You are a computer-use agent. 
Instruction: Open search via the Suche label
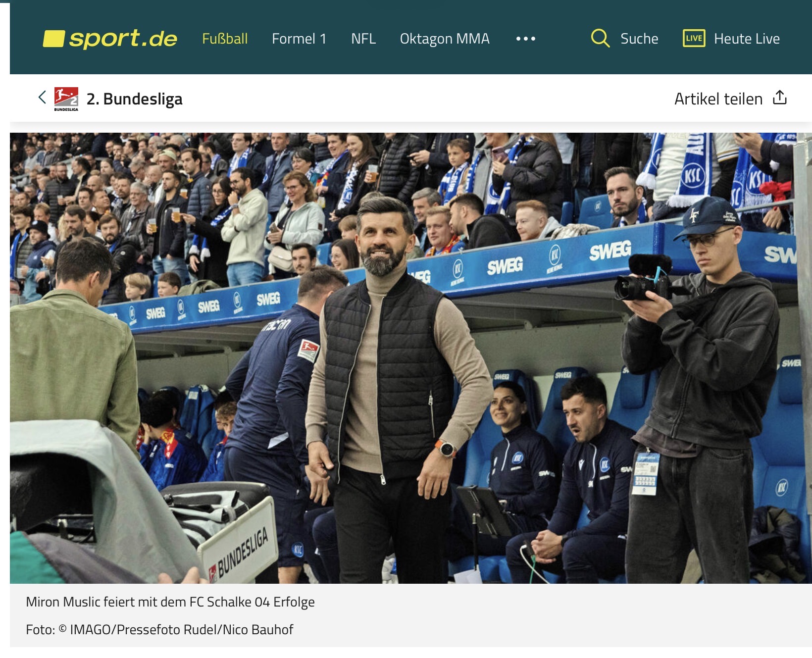click(639, 39)
